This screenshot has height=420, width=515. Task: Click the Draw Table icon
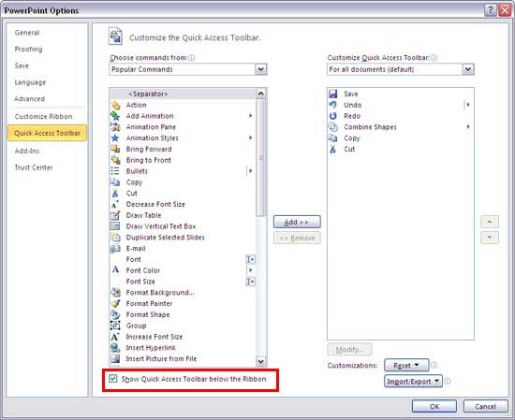point(115,215)
